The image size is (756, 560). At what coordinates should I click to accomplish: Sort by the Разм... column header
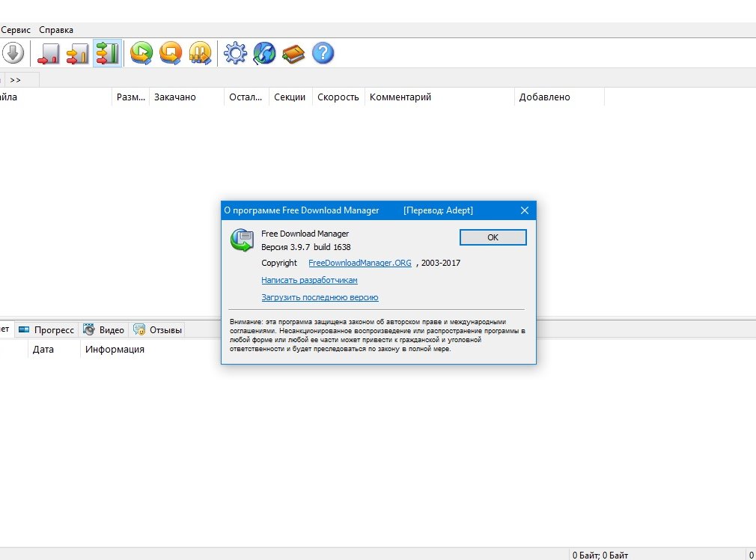click(131, 97)
